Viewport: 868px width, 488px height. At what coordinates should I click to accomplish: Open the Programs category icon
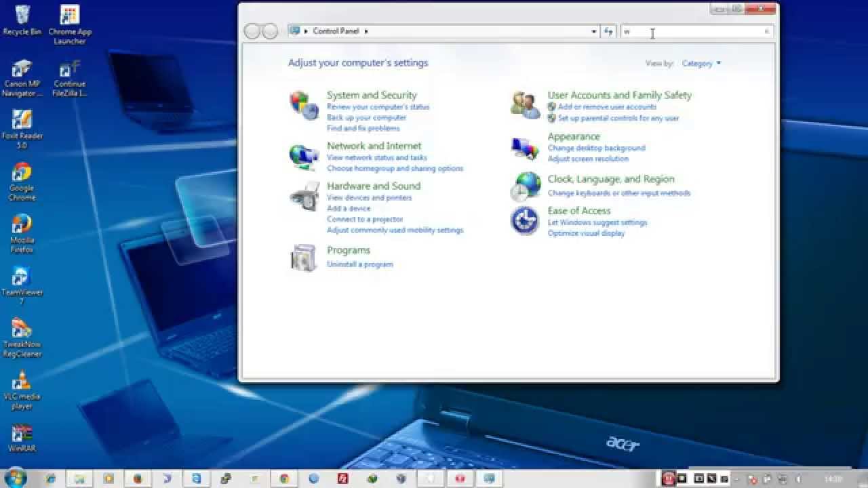click(x=304, y=258)
